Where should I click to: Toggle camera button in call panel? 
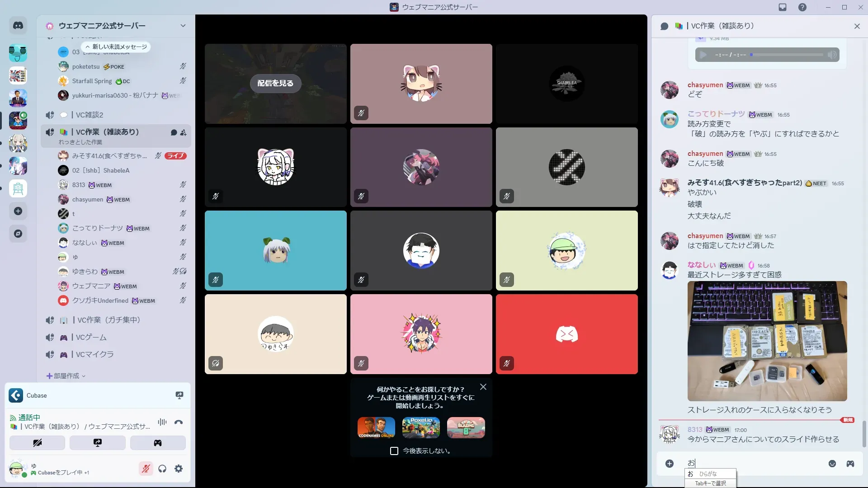(x=37, y=443)
